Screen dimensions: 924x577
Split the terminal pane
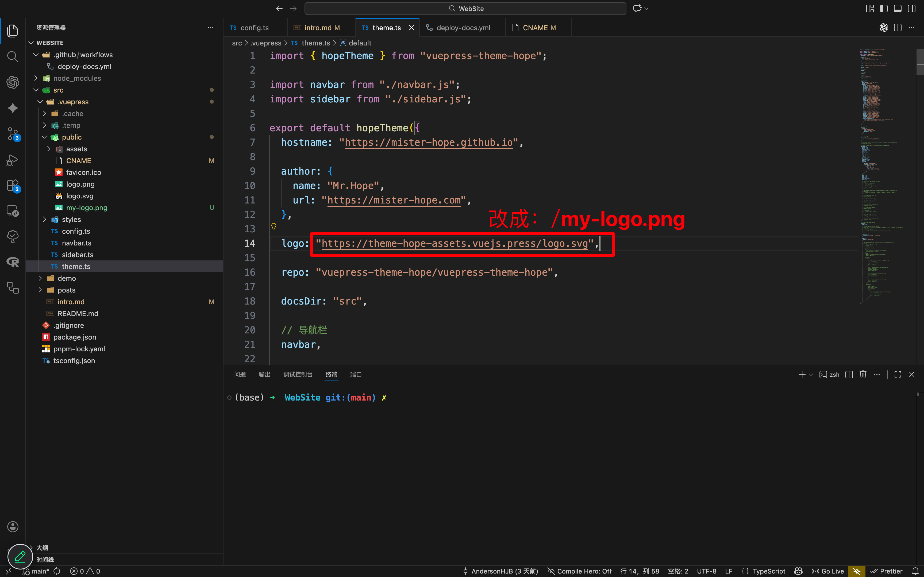pyautogui.click(x=849, y=374)
